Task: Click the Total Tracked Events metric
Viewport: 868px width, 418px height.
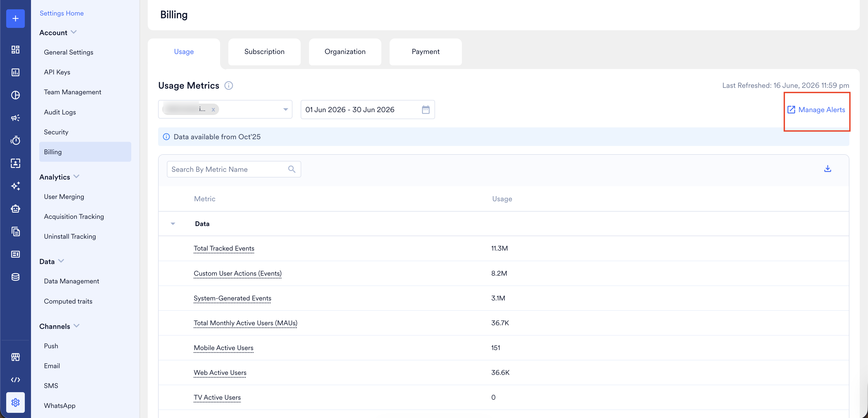Action: [x=224, y=249]
